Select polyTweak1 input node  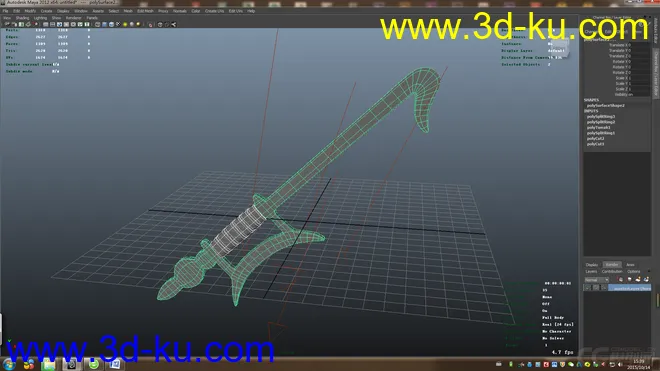(x=598, y=128)
